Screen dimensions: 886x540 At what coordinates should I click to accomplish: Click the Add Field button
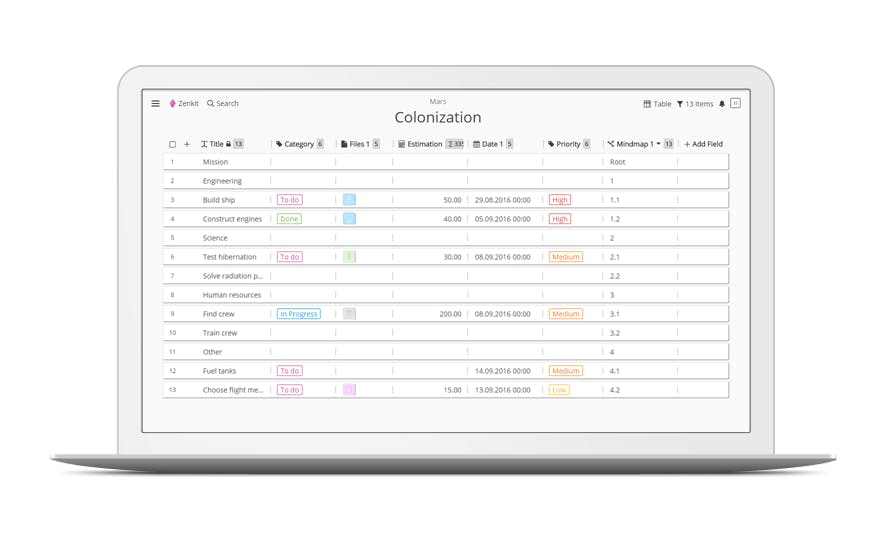[703, 144]
